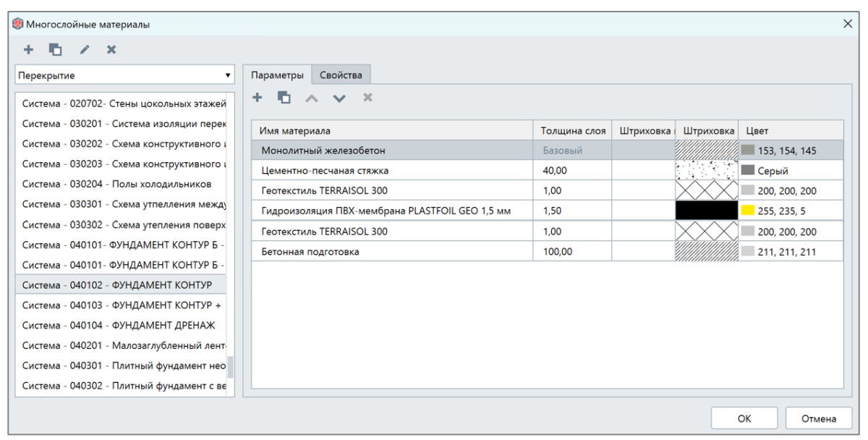Add a new layer in Параметры toolbar

coord(257,96)
